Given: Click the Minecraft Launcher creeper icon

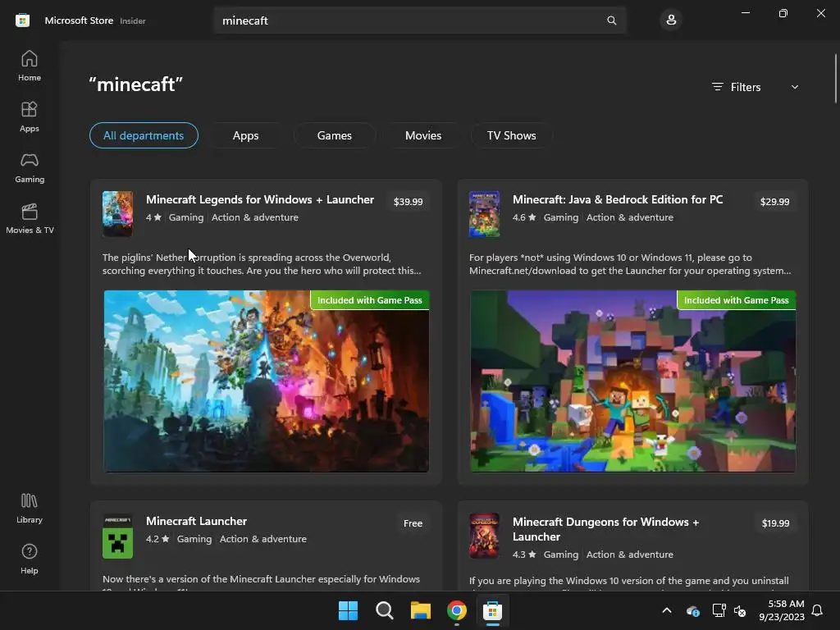Looking at the screenshot, I should [x=117, y=536].
